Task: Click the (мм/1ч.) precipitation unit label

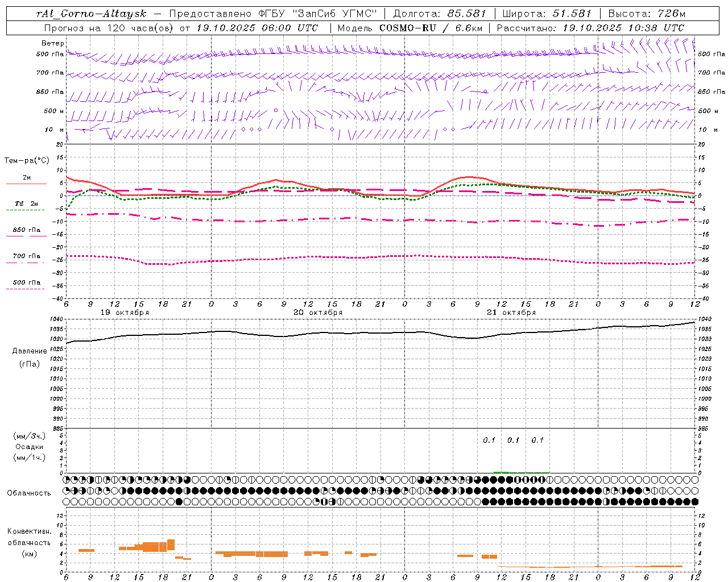Action: click(30, 458)
